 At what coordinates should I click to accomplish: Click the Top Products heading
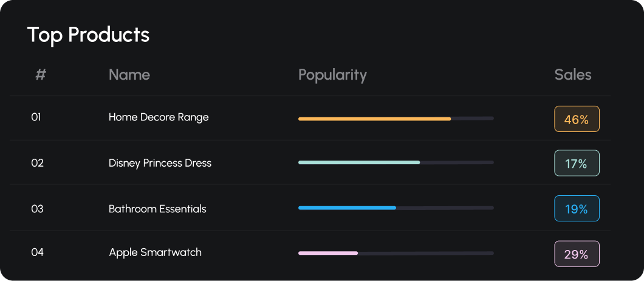tap(88, 35)
